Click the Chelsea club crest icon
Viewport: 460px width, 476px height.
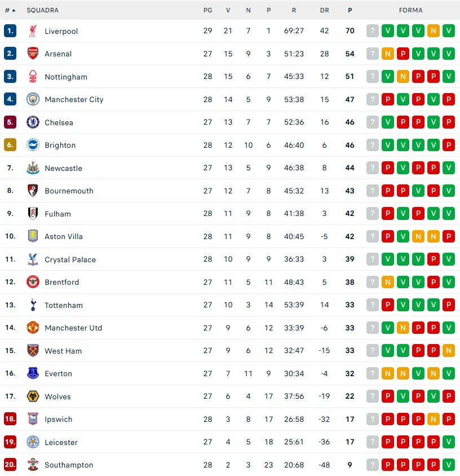33,122
